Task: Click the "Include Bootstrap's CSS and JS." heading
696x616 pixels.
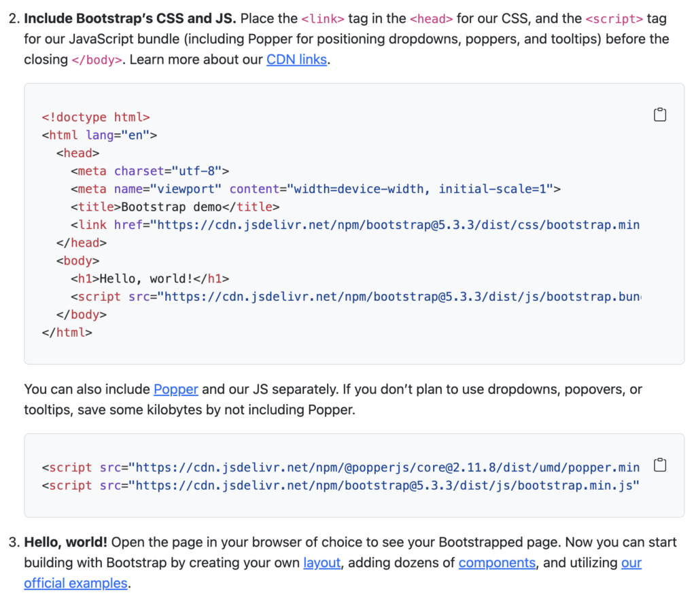Action: 130,18
